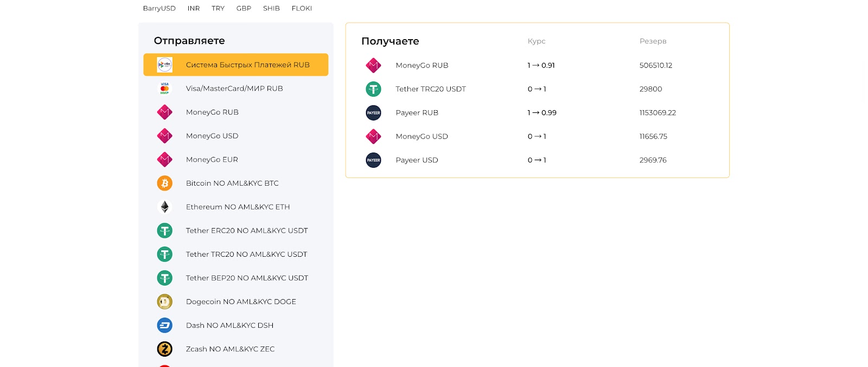Viewport: 868px width, 367px height.
Task: Click the Payeer RUB rate 1 → 0.99
Action: tap(542, 113)
